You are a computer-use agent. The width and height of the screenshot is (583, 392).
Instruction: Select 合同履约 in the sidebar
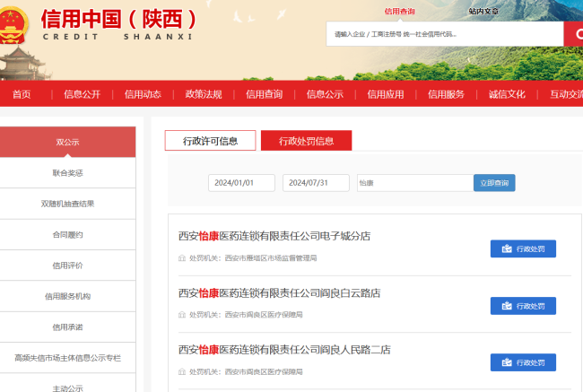[x=67, y=235]
